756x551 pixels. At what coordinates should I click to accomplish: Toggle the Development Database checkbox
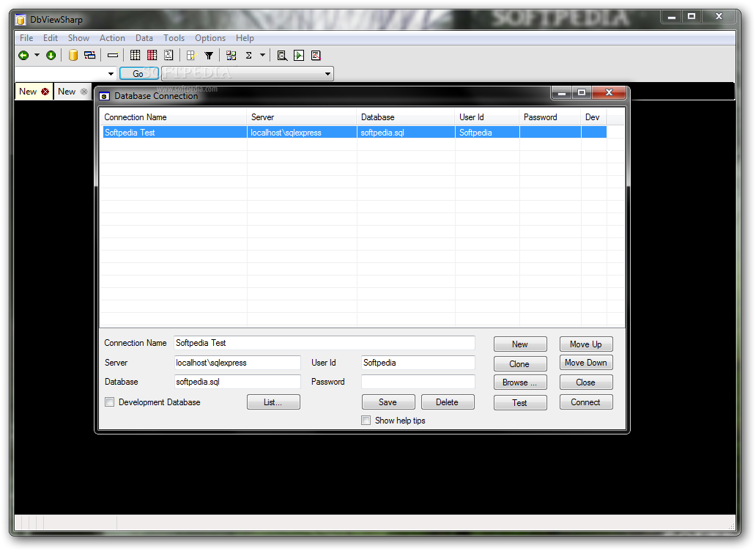tap(110, 402)
